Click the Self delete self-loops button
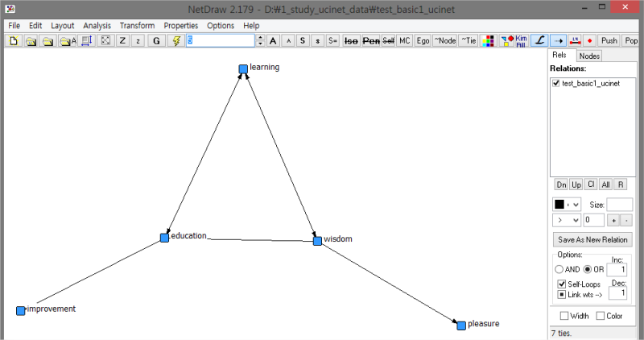 tap(388, 41)
